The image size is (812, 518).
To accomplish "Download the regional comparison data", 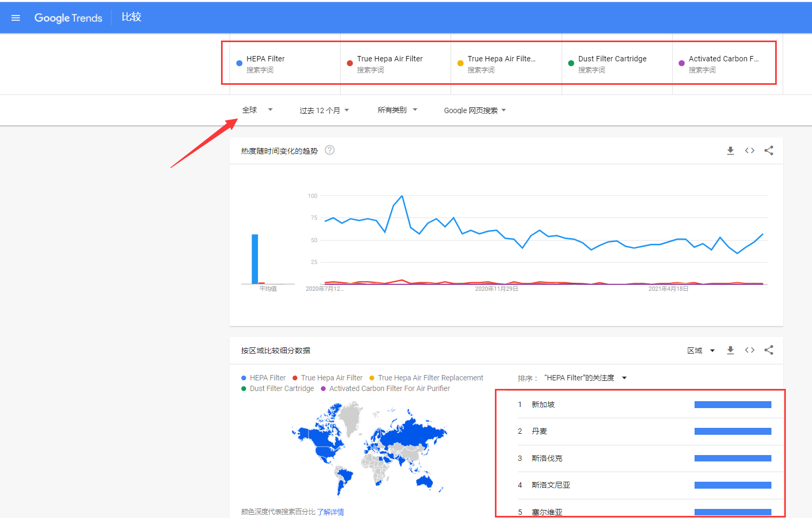I will (x=730, y=350).
